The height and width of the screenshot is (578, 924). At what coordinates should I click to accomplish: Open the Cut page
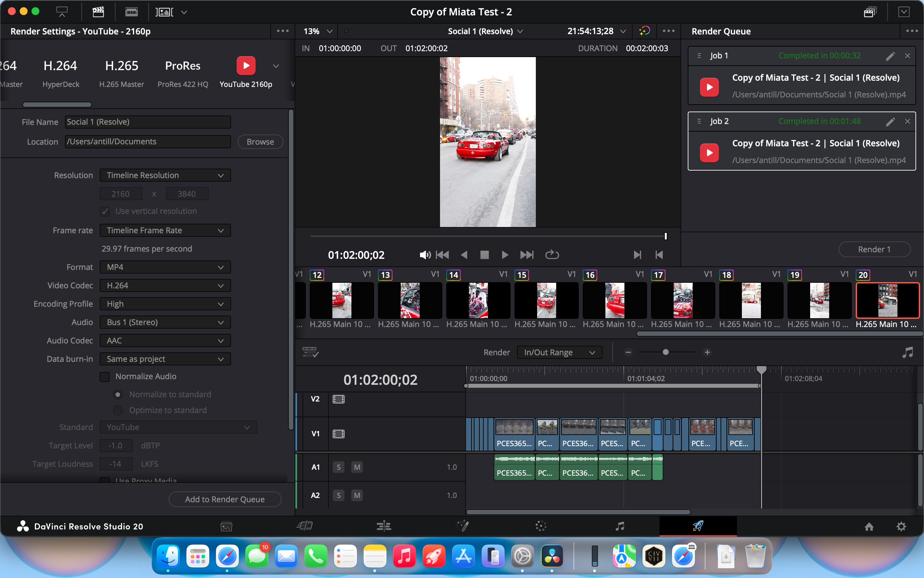(x=305, y=526)
